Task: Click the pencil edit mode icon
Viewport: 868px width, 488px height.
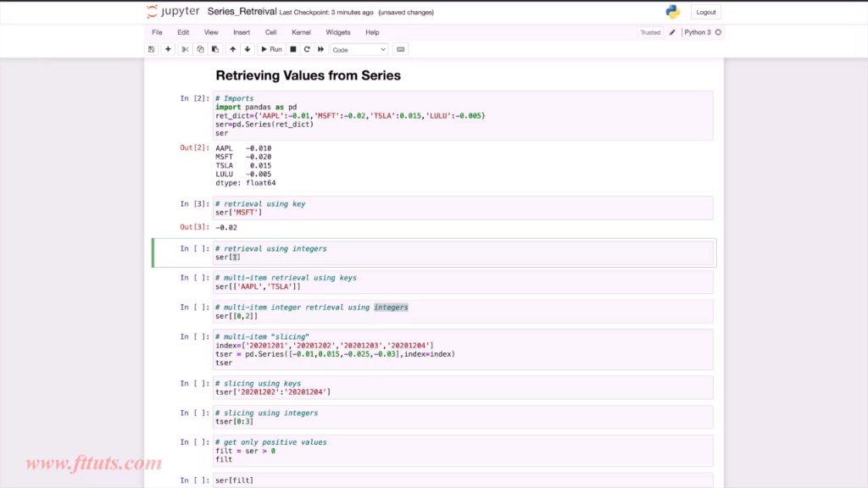Action: point(672,33)
